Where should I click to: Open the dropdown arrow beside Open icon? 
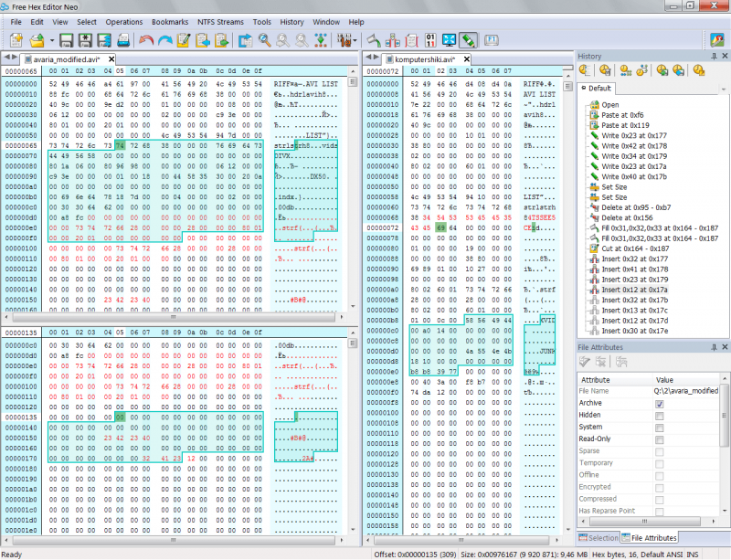52,40
